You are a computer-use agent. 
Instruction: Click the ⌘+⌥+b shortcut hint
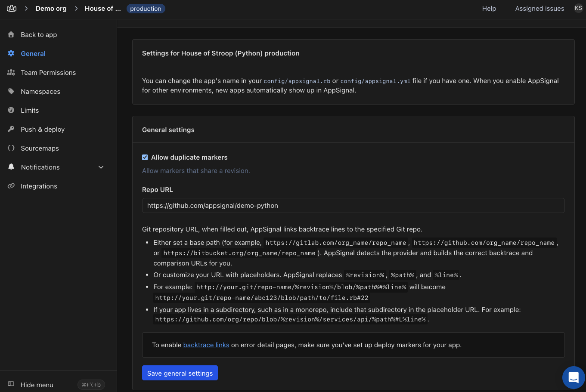point(91,385)
